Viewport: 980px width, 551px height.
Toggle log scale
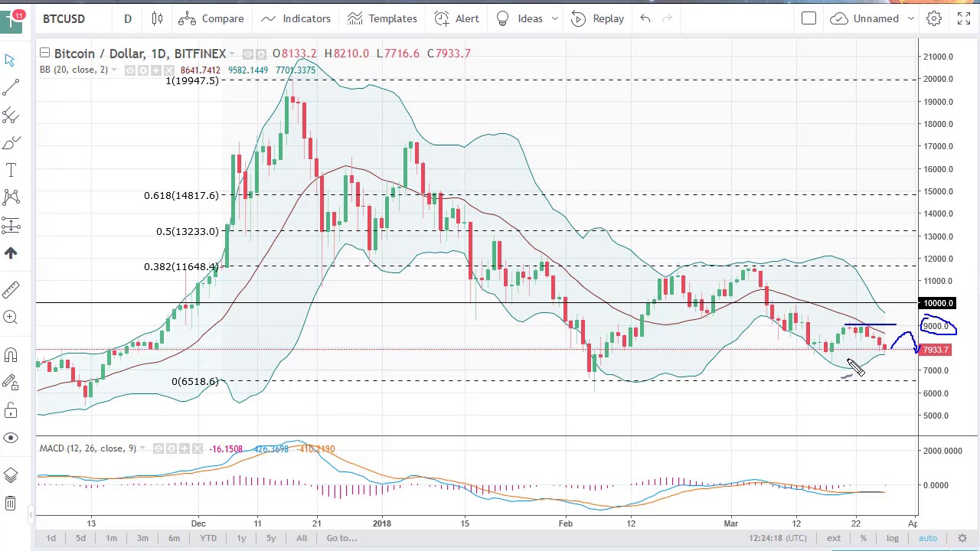(x=893, y=538)
